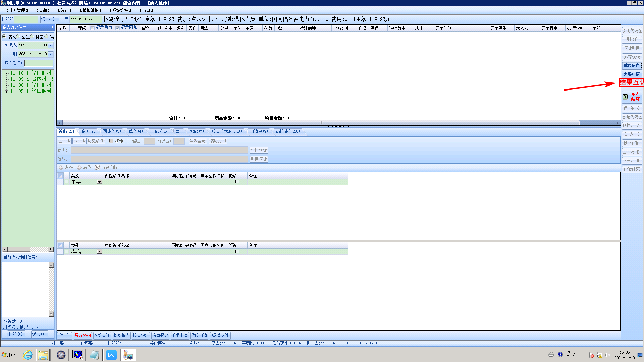
Task: Expand the 11-09 综合内科 tree node
Action: (x=6, y=79)
